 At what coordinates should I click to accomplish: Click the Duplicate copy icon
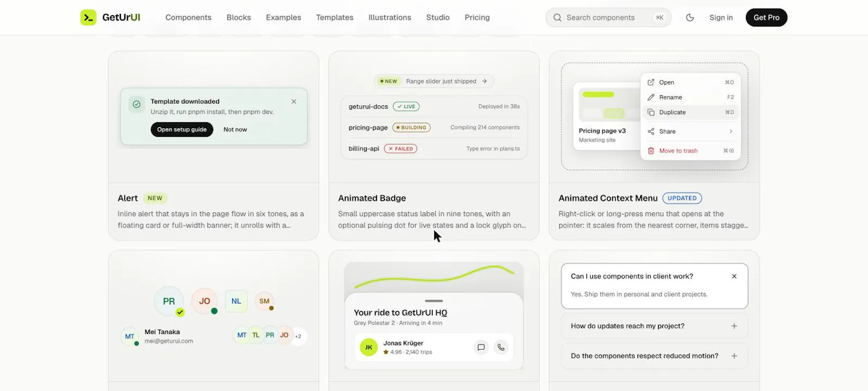[x=651, y=112]
